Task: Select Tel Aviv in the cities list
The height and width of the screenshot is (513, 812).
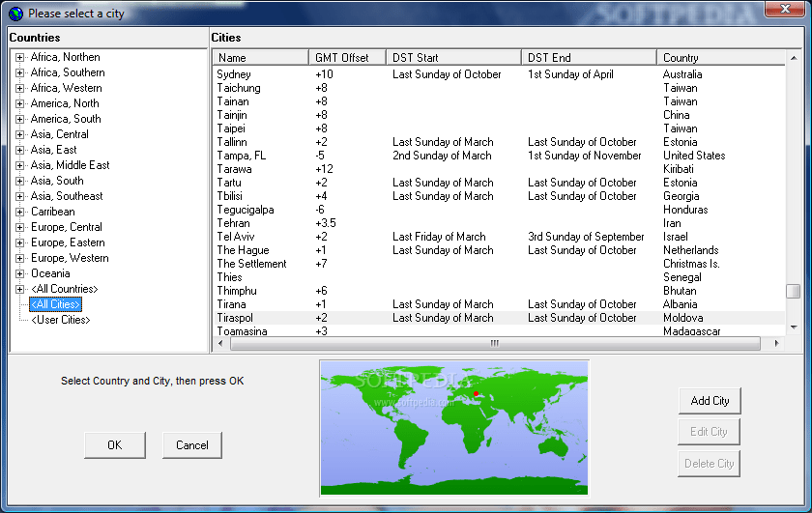Action: point(236,237)
